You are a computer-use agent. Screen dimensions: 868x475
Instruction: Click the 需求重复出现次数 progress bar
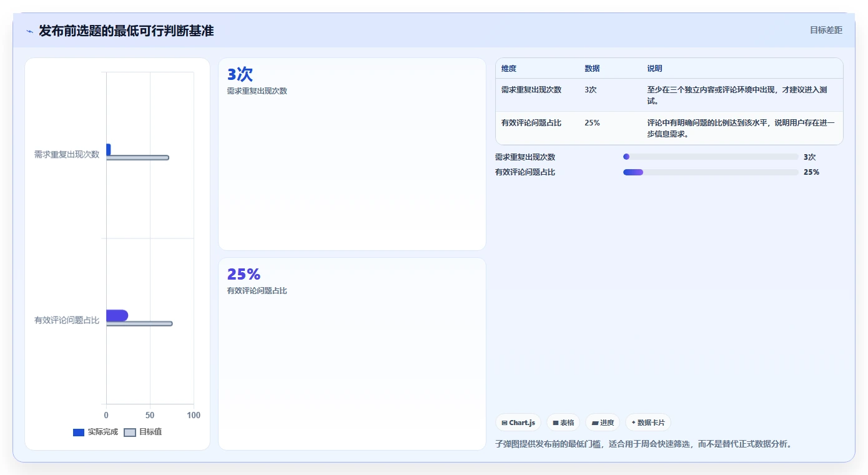coord(711,157)
